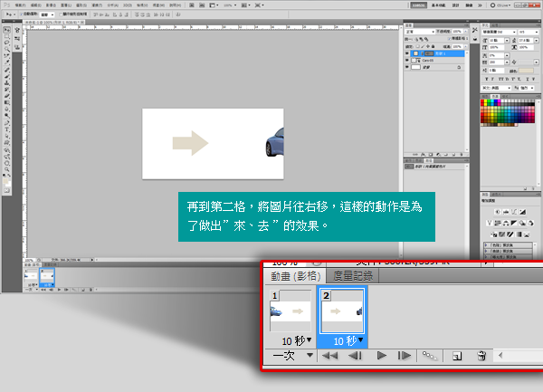
Task: Click the faux bold button in Character panel
Action: [x=487, y=80]
